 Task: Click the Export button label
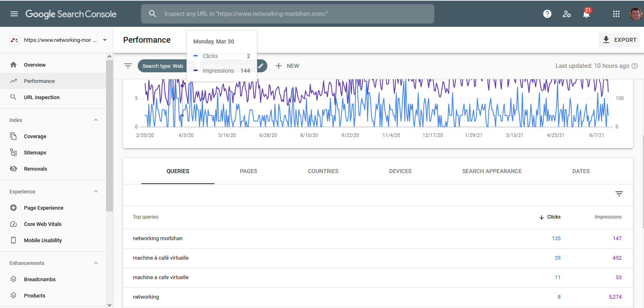pyautogui.click(x=625, y=40)
